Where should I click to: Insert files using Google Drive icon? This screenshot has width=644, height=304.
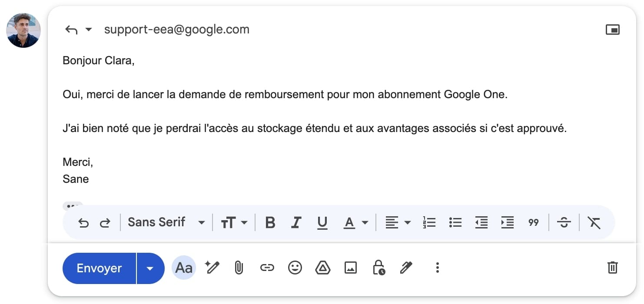(x=322, y=268)
